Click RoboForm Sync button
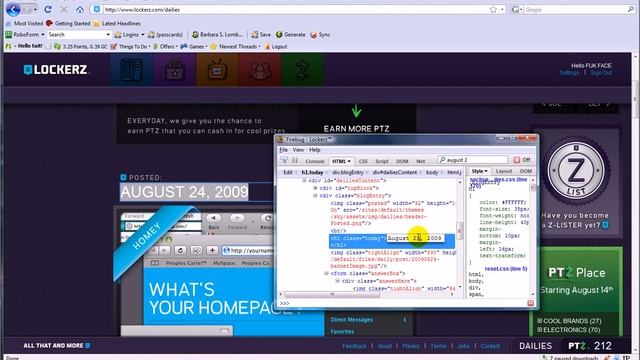Image resolution: width=640 pixels, height=360 pixels. click(x=320, y=35)
